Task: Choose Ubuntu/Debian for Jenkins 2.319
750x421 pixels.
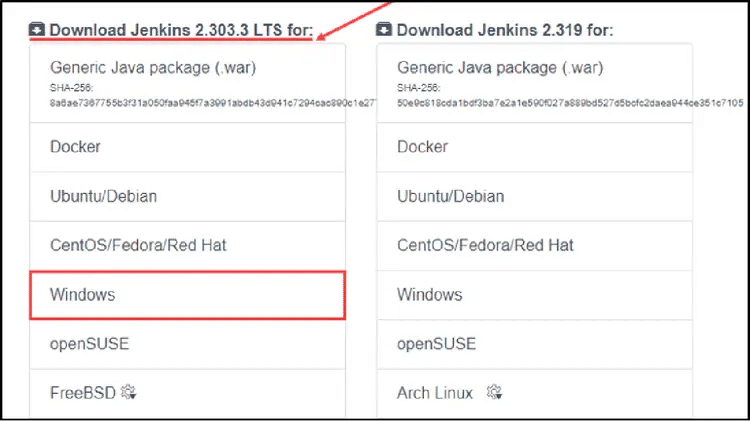Action: 450,196
